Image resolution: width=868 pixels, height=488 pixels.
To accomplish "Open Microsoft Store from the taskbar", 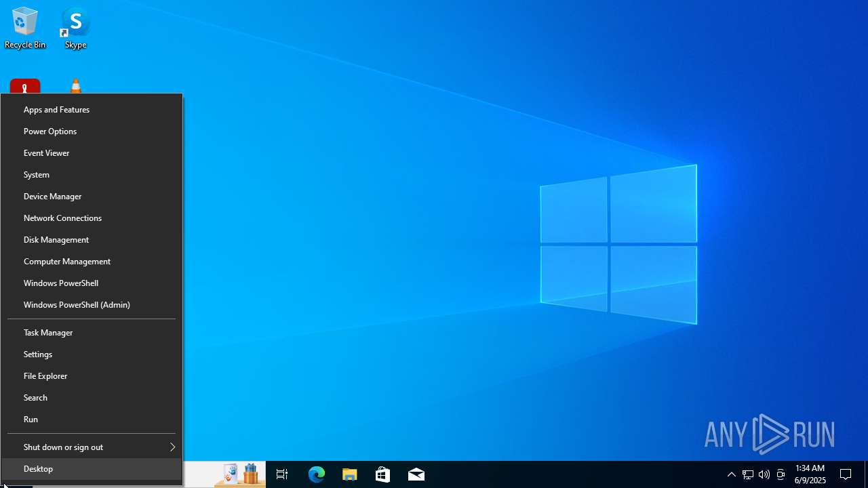I will click(382, 474).
